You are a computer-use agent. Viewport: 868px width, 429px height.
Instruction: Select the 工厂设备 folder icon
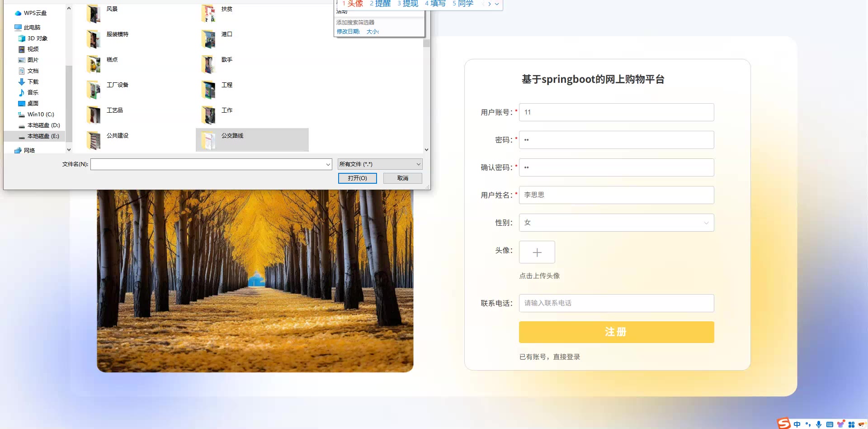pyautogui.click(x=94, y=90)
